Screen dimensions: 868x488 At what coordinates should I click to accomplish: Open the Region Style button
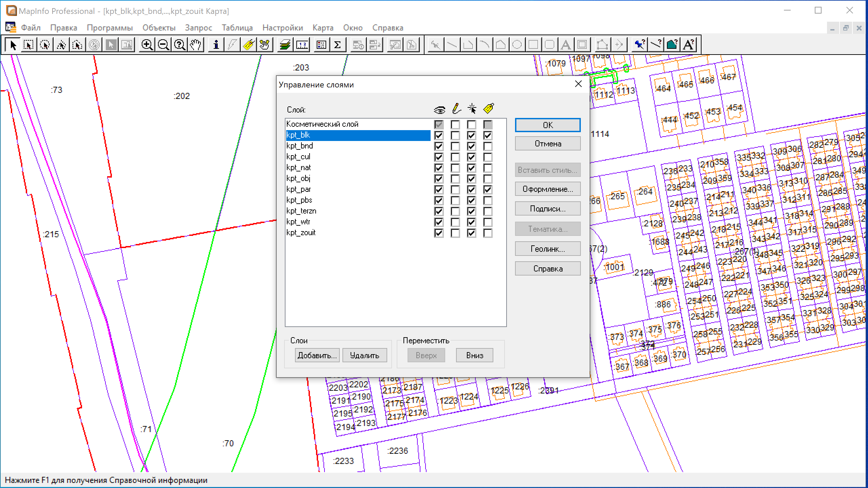coord(672,45)
